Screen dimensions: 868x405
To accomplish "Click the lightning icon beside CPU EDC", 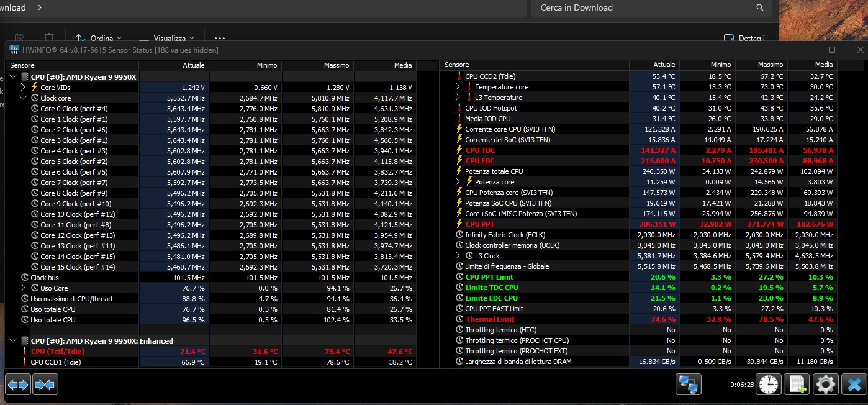I will [459, 161].
